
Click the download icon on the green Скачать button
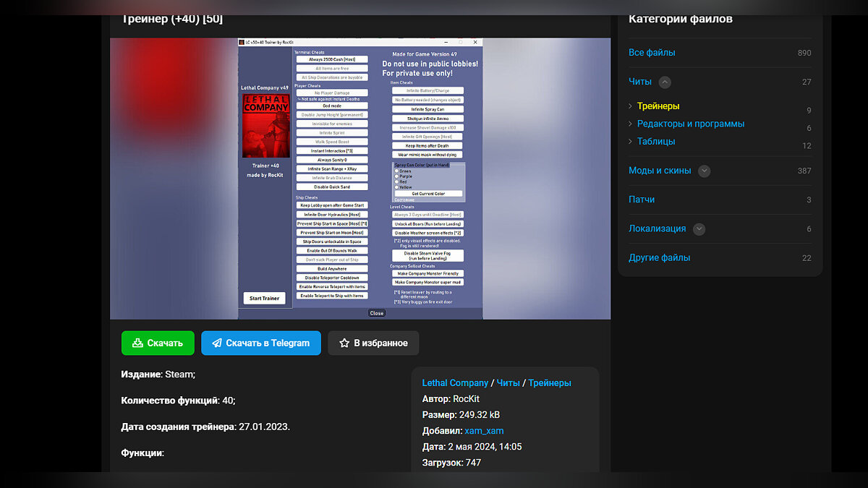click(x=137, y=343)
